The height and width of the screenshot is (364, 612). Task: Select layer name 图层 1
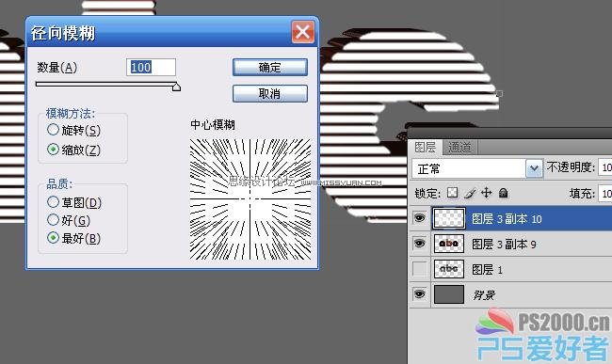click(x=487, y=270)
